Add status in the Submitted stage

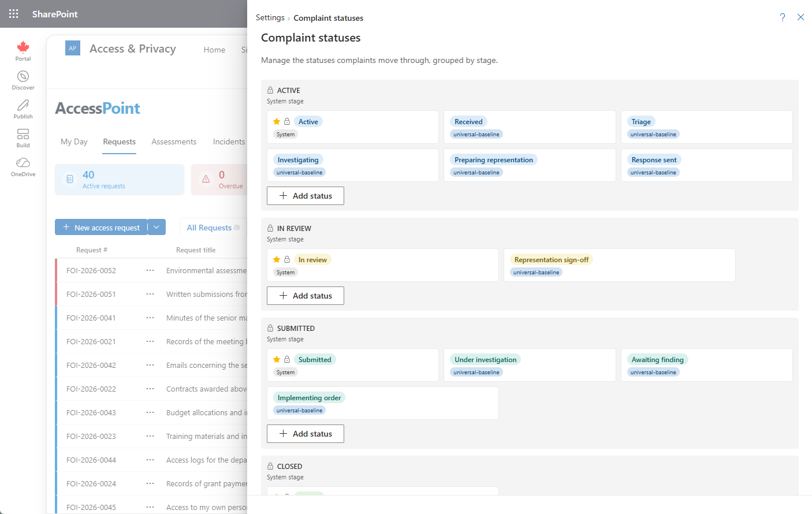point(306,434)
